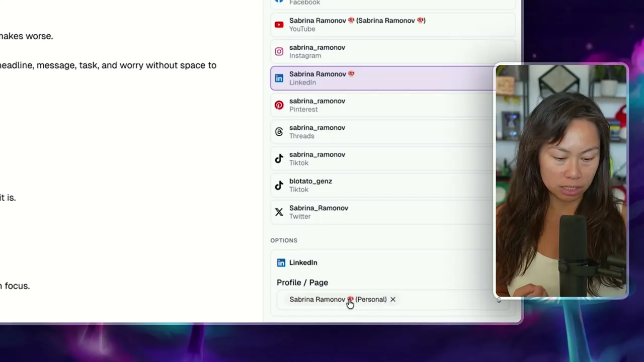
Task: Click the LinkedIn icon in the highlighted account row
Action: 279,78
